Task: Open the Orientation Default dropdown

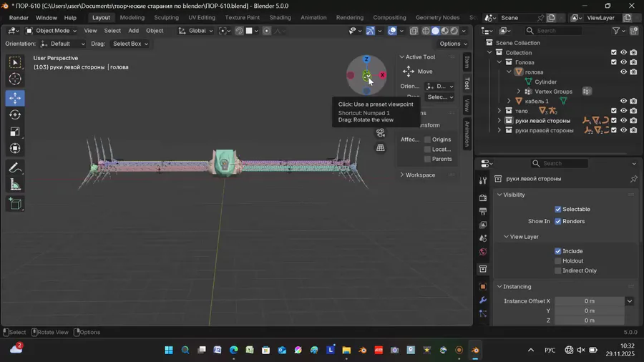Action: point(62,44)
